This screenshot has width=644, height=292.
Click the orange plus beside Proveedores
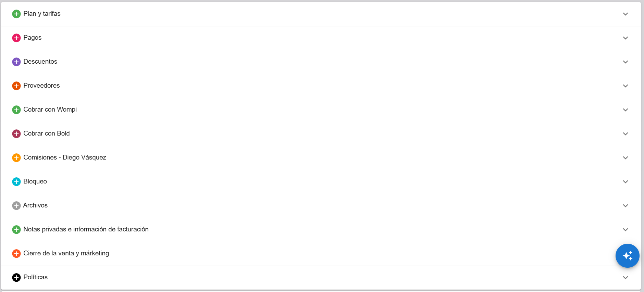coord(16,86)
